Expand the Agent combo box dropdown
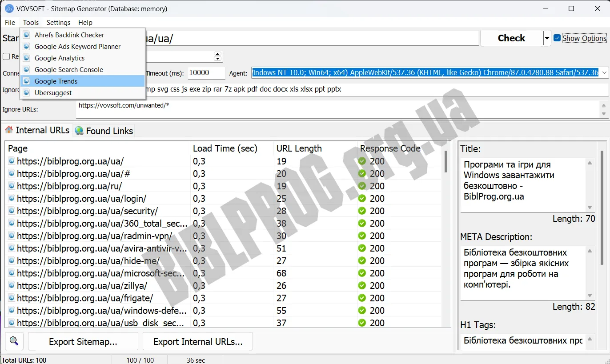The width and height of the screenshot is (610, 364). 604,72
